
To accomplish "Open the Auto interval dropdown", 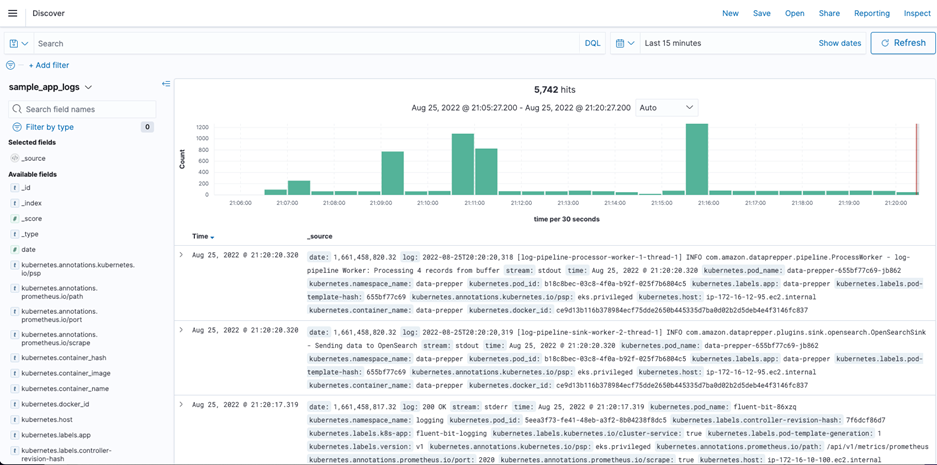I will tap(666, 108).
